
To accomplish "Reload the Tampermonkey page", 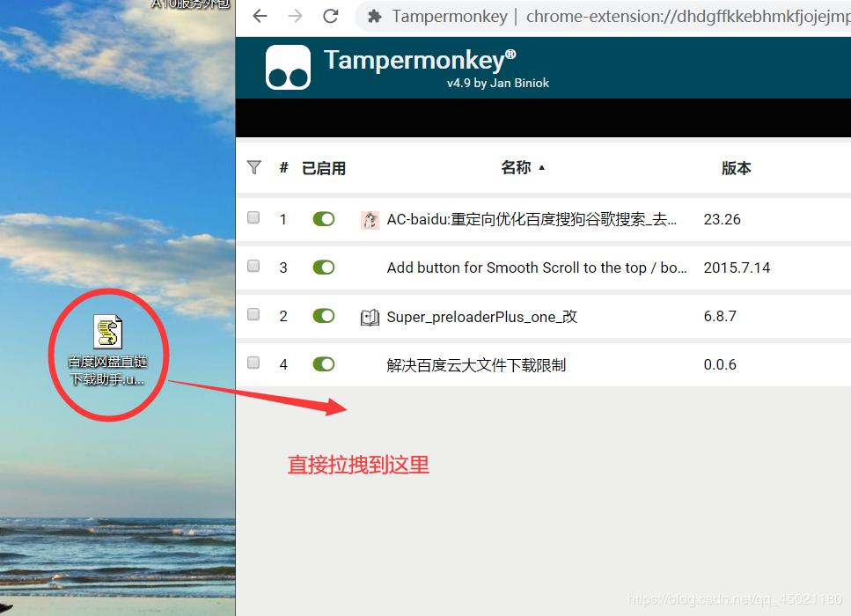I will click(x=331, y=17).
